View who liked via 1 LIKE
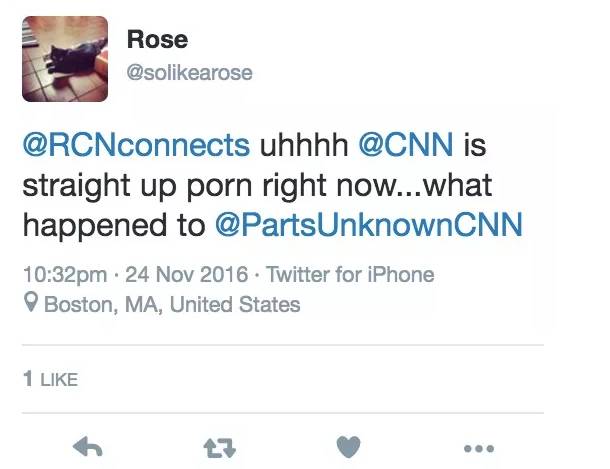 (49, 379)
